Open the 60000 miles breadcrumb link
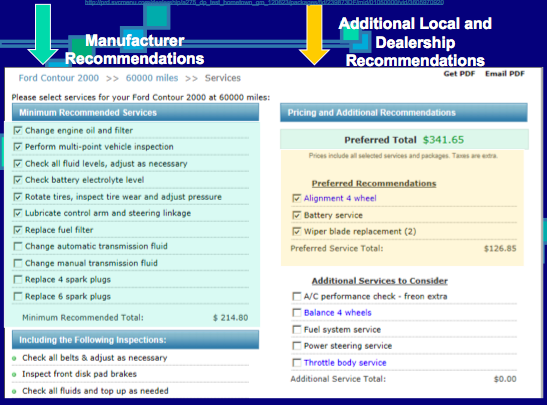Viewport: 547px width, 405px height. 152,78
